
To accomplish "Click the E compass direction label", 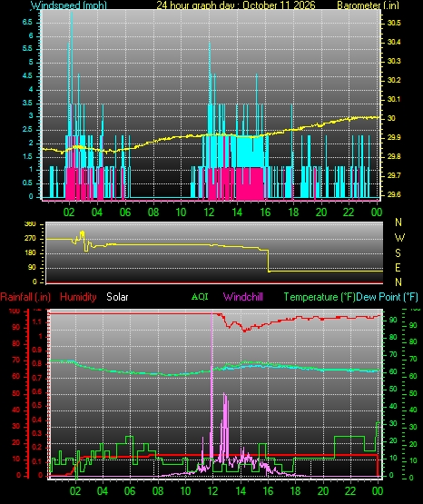I will pos(398,267).
